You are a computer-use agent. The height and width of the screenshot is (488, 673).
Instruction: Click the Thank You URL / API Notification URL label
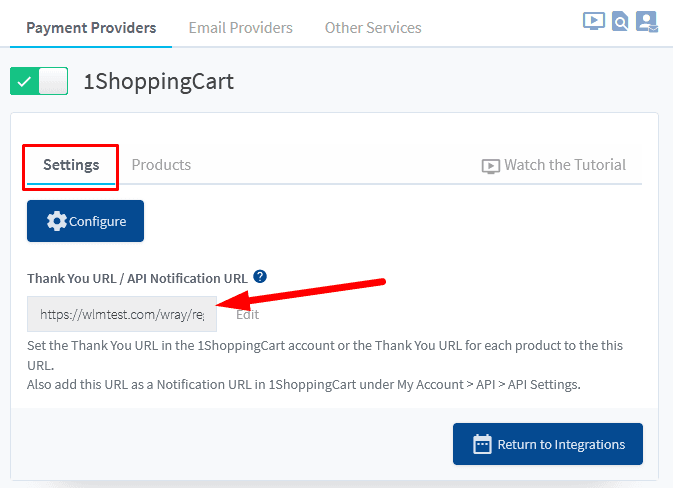(137, 279)
